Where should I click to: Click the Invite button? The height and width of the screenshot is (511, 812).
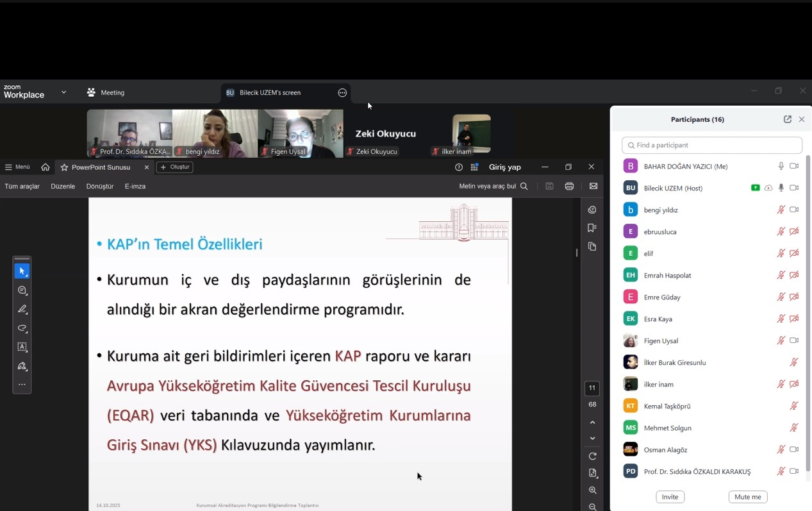670,497
